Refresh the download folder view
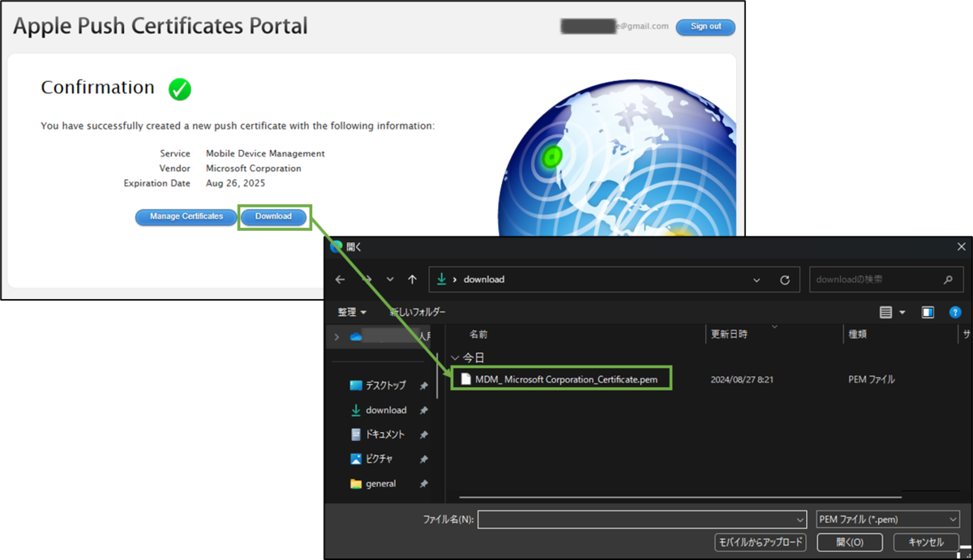 784,280
